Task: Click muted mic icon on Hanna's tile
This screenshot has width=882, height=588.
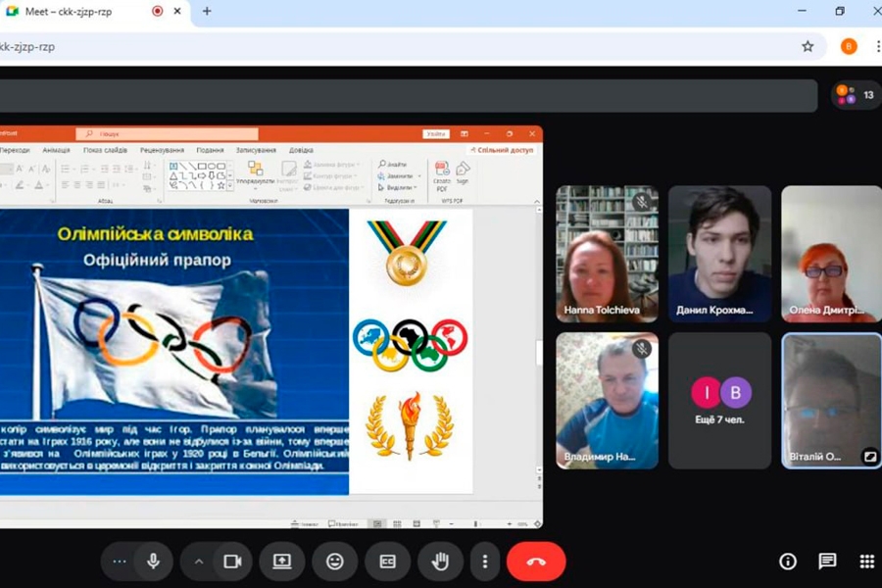Action: 641,202
